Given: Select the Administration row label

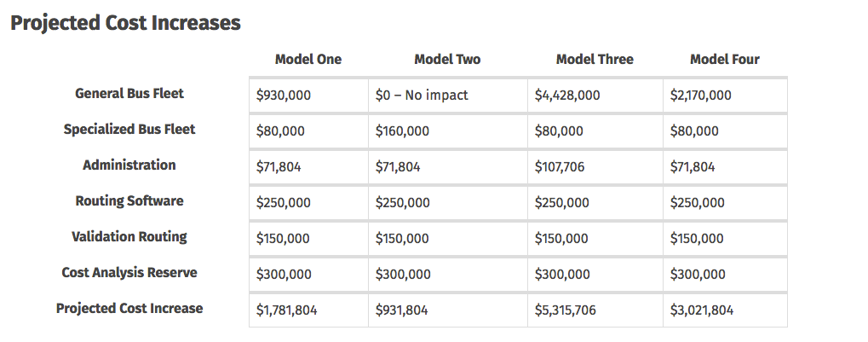Looking at the screenshot, I should [129, 165].
